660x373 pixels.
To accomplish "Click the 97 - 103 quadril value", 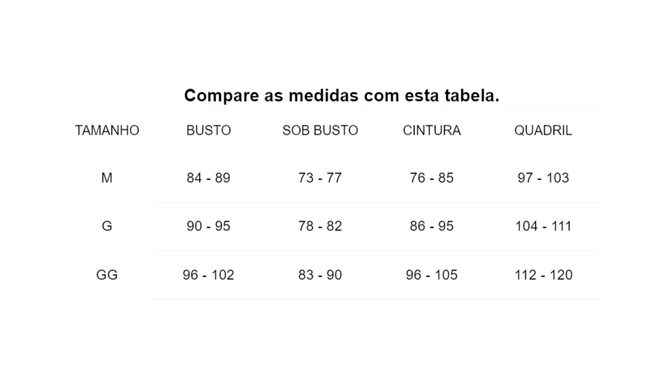I will tap(543, 178).
